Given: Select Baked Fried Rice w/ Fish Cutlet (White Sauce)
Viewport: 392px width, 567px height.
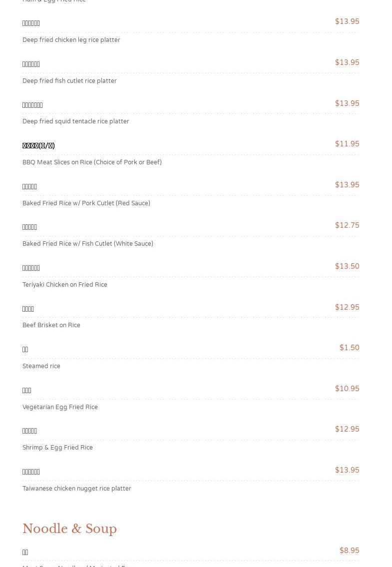Looking at the screenshot, I should (87, 244).
